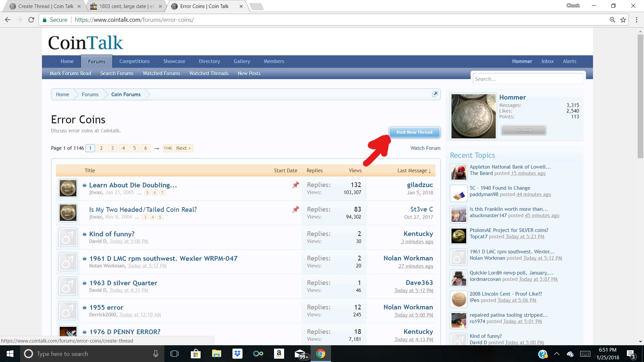
Task: Open the Showcase navigation tab
Action: (x=174, y=61)
